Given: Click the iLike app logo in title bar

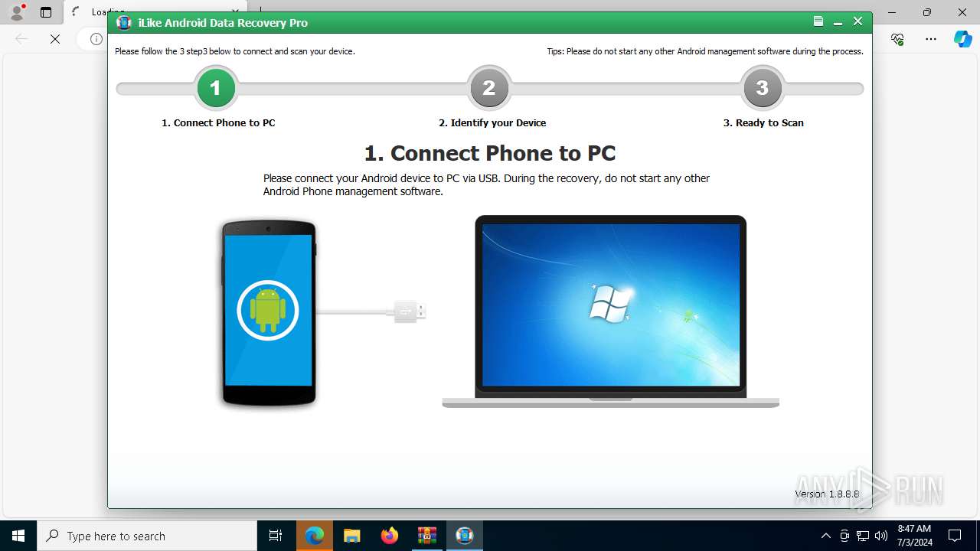Looking at the screenshot, I should (124, 22).
